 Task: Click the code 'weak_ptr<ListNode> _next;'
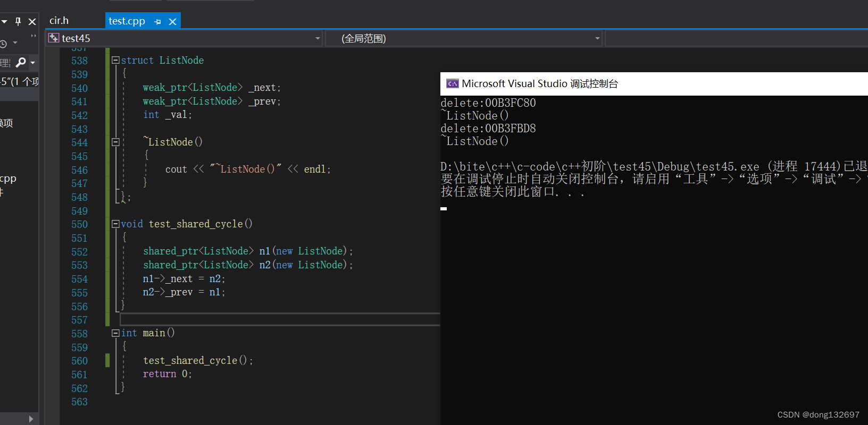coord(212,88)
